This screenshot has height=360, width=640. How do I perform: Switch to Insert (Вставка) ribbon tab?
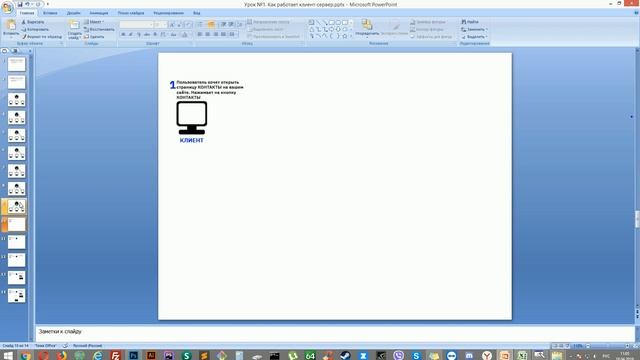pyautogui.click(x=50, y=13)
